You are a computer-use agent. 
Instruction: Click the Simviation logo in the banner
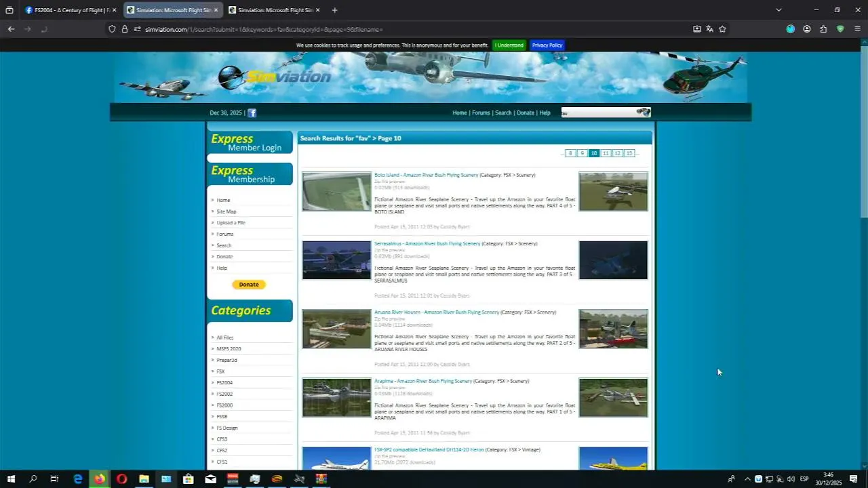[x=275, y=77]
